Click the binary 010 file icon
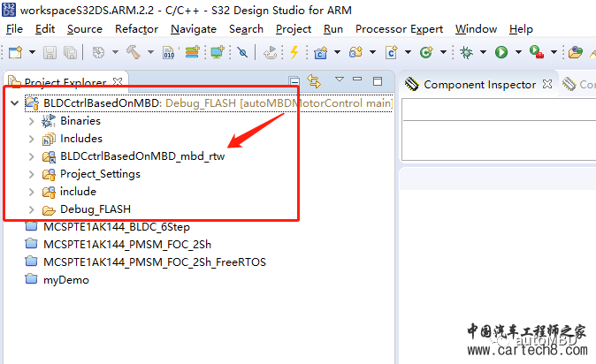Viewport: 596px width, 364px height. (x=168, y=52)
